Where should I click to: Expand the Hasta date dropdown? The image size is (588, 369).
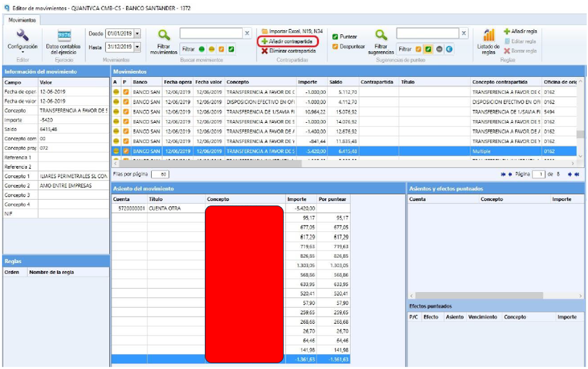137,47
